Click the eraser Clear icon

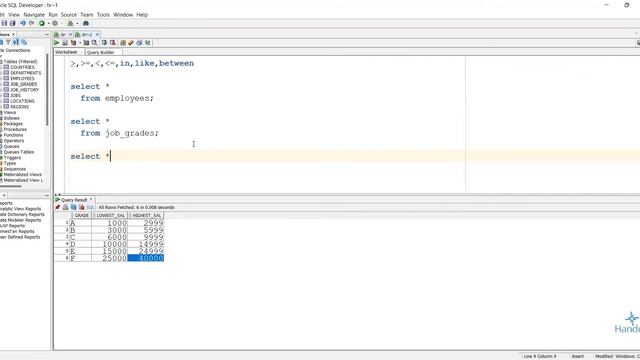pyautogui.click(x=131, y=43)
